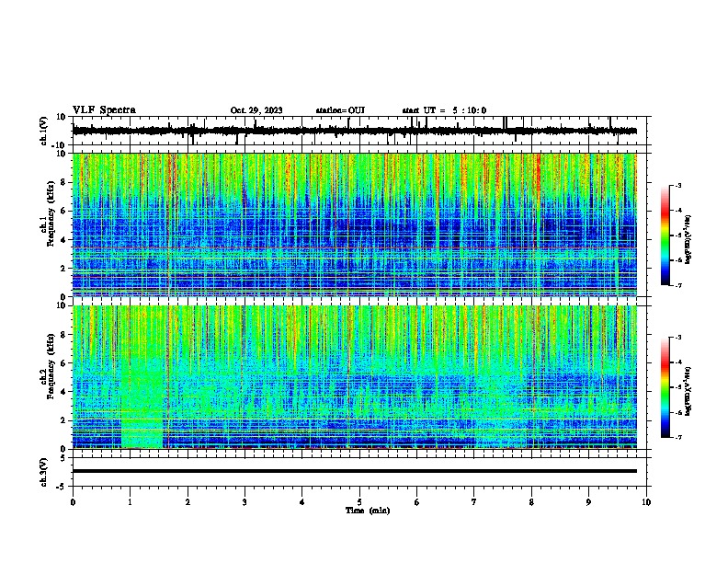Image resolution: width=728 pixels, height=563 pixels.
Task: Click the "-3" tick on ch.1 colorbar
Action: pyautogui.click(x=678, y=185)
